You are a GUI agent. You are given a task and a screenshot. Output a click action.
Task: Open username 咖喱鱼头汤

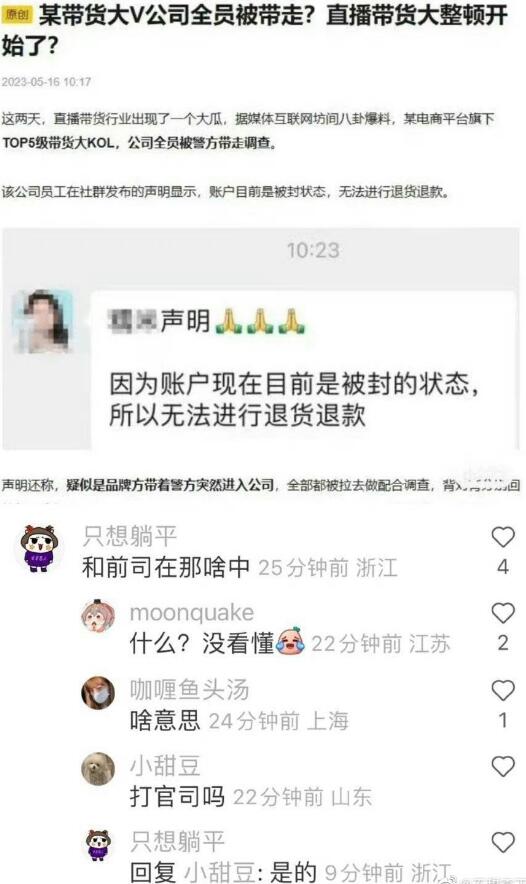[189, 689]
